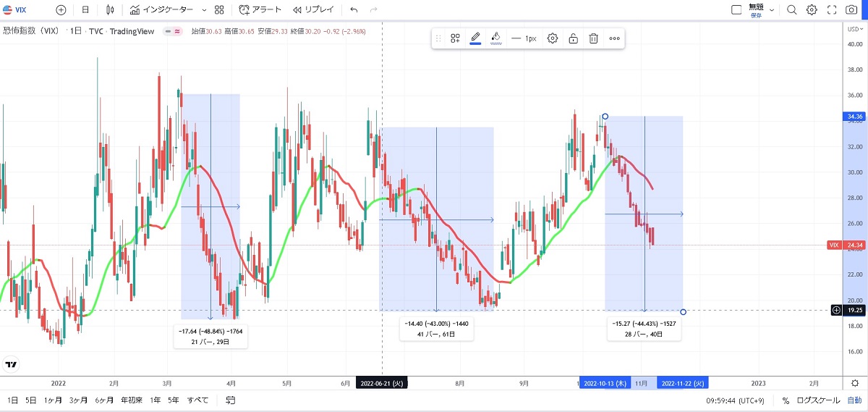Open drawing settings gear in floating toolbar
This screenshot has width=868, height=412.
pyautogui.click(x=553, y=38)
